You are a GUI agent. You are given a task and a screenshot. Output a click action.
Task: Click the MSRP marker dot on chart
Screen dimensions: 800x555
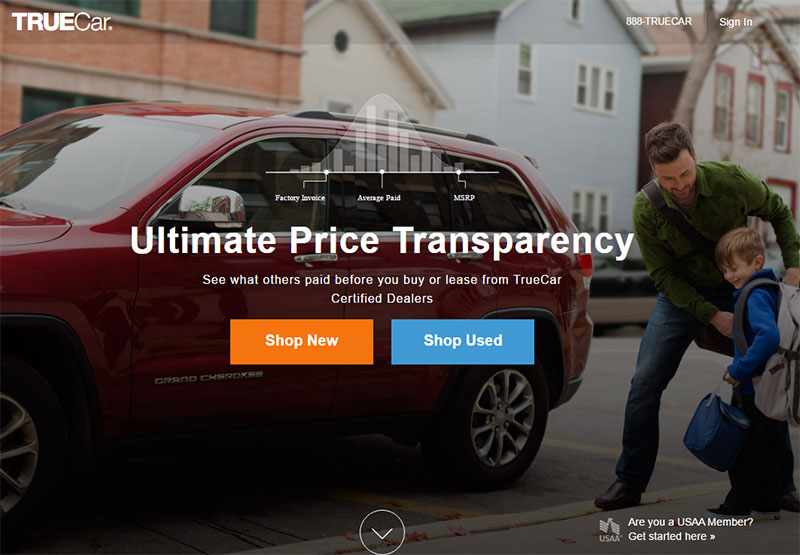[458, 172]
